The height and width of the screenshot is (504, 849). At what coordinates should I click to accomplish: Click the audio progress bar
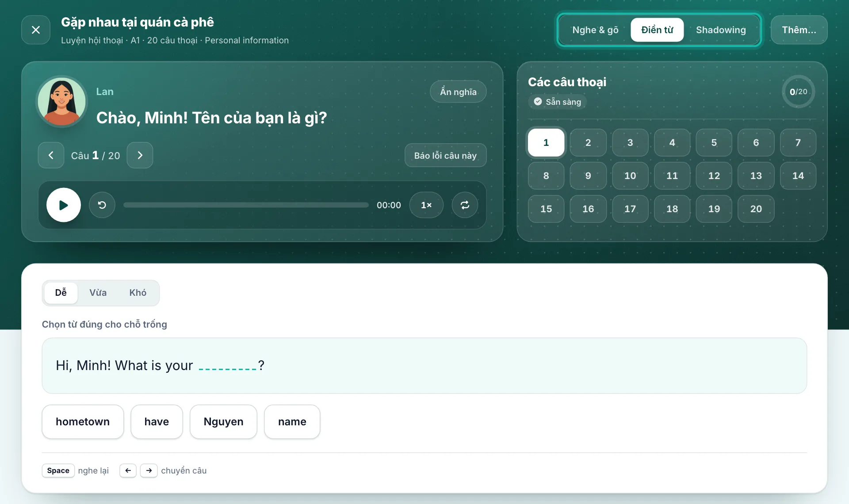246,205
